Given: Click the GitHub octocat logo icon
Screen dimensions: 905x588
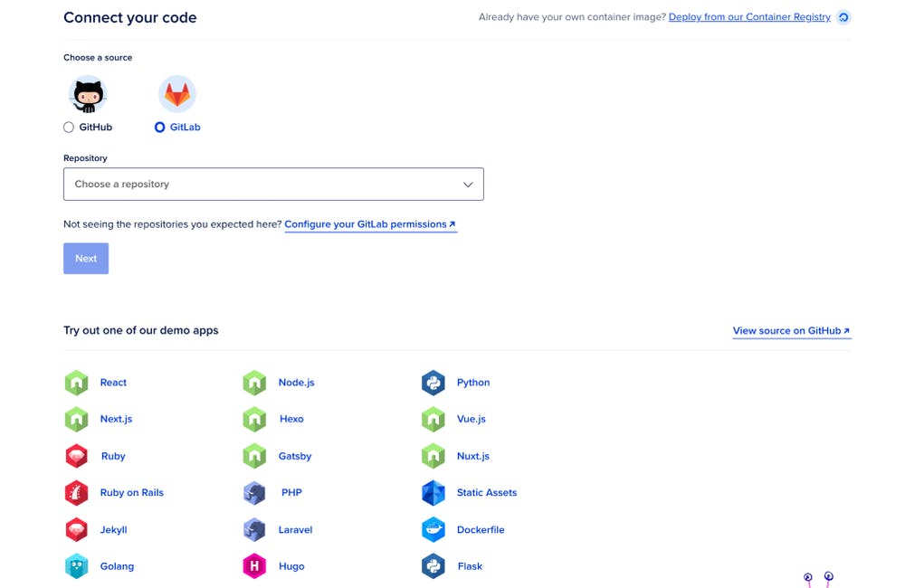Looking at the screenshot, I should point(88,94).
